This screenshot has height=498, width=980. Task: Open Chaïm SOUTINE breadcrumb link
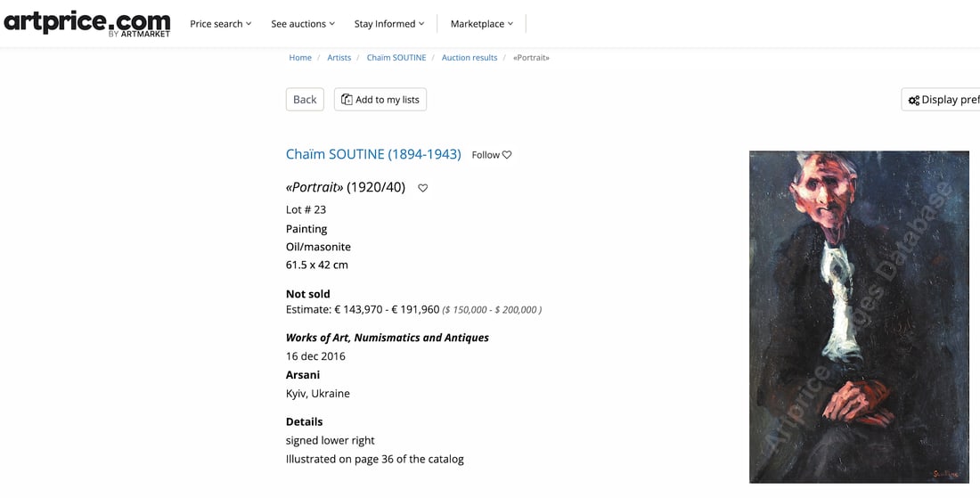tap(396, 58)
